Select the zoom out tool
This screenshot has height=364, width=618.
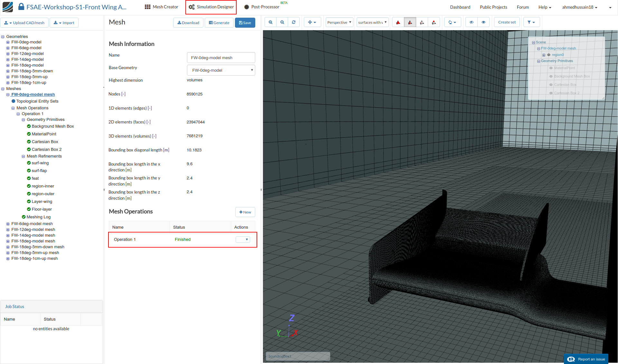(282, 22)
